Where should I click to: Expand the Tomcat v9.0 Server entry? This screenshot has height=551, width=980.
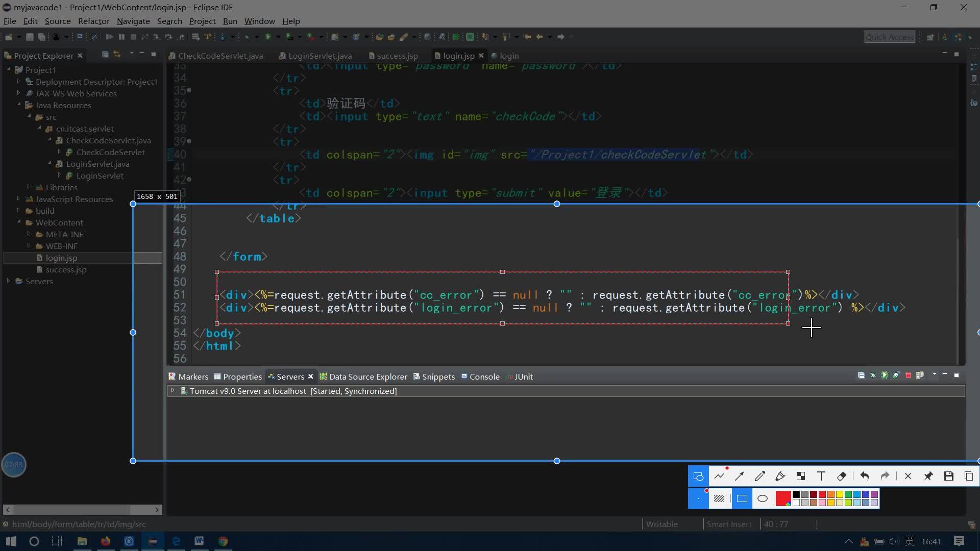[x=173, y=390]
